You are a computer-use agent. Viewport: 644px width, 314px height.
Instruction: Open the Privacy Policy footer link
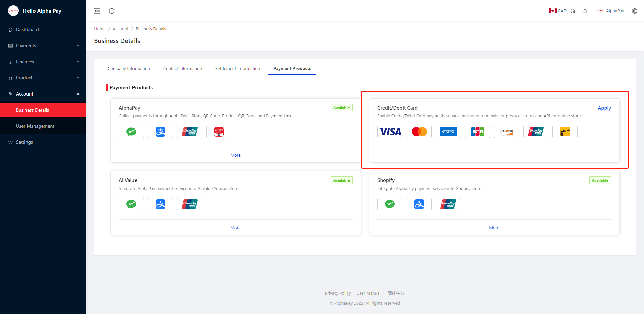(x=338, y=293)
